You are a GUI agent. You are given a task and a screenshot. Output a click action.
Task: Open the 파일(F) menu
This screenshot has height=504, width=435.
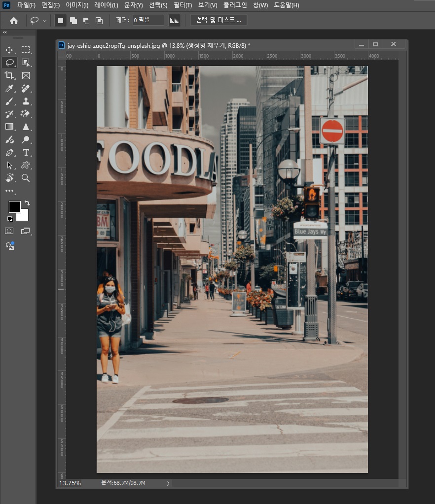pyautogui.click(x=26, y=5)
